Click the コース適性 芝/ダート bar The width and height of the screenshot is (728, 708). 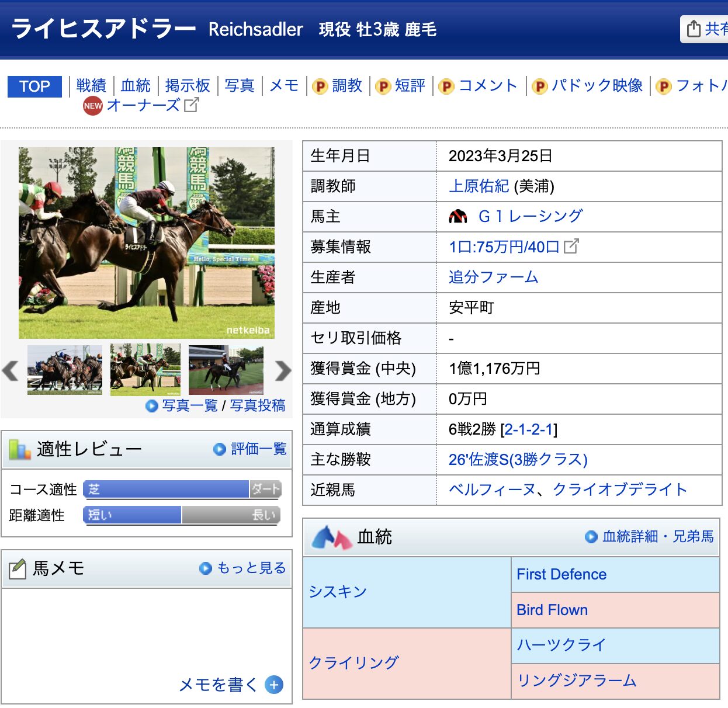point(182,490)
